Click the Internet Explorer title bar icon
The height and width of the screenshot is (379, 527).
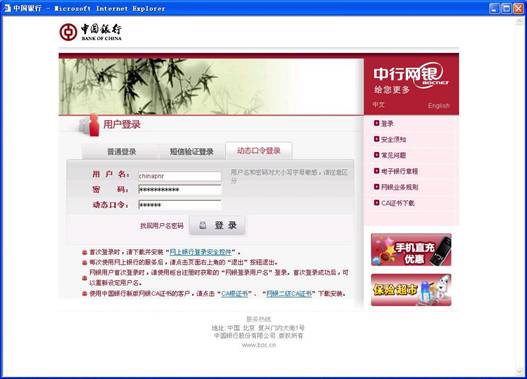click(x=7, y=8)
